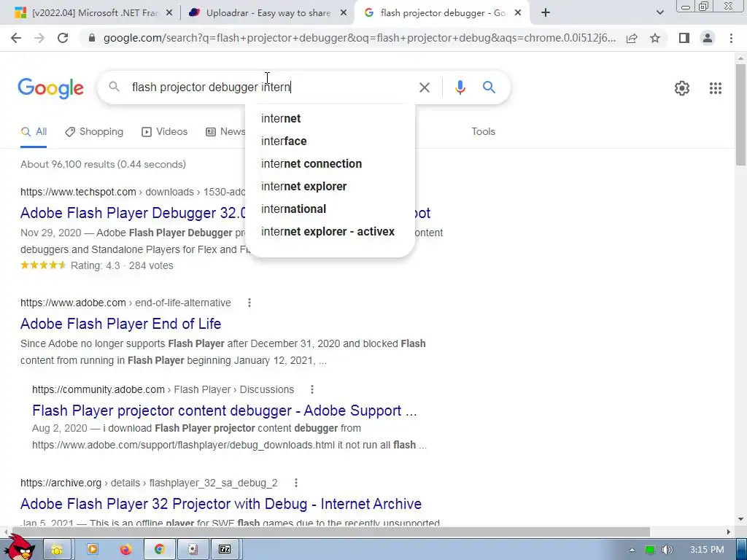Close the Microsoft .NET Framework tab
Screen dimensions: 747x560
click(x=169, y=13)
